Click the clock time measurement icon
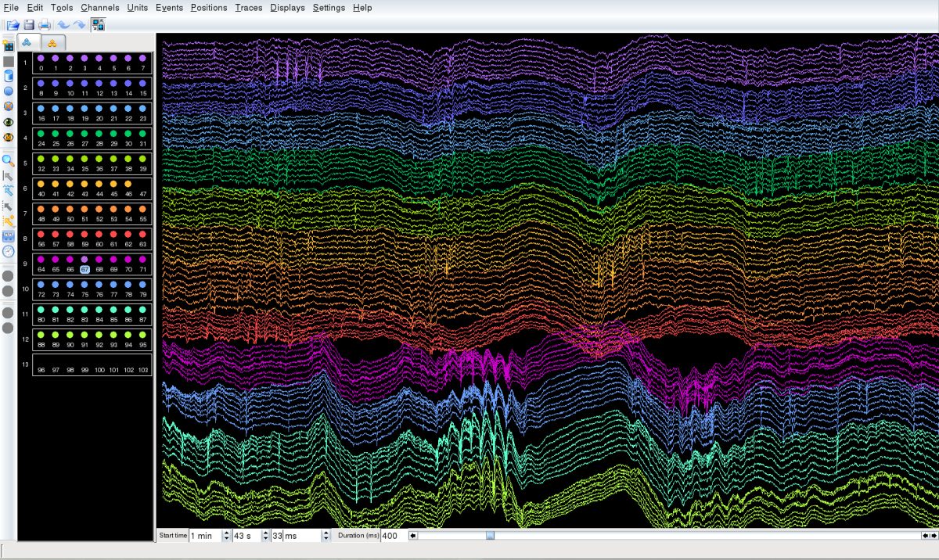Screen dimensions: 939x560 pyautogui.click(x=8, y=251)
